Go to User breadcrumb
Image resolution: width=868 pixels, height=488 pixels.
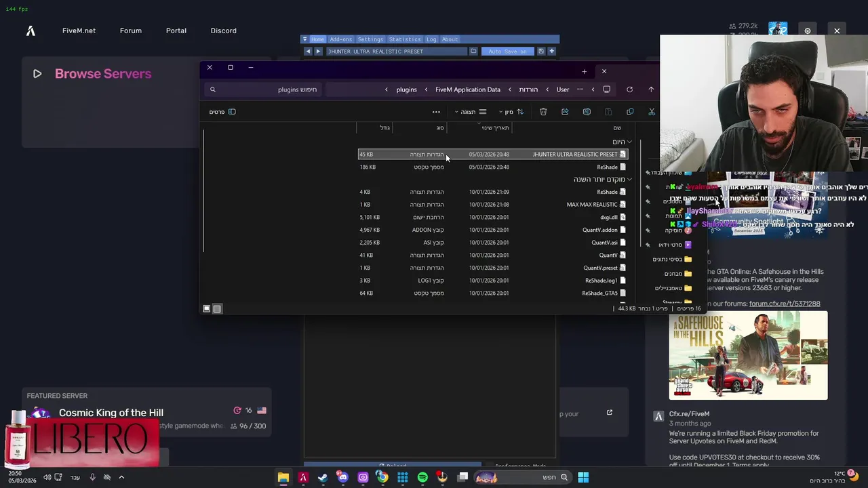tap(563, 89)
